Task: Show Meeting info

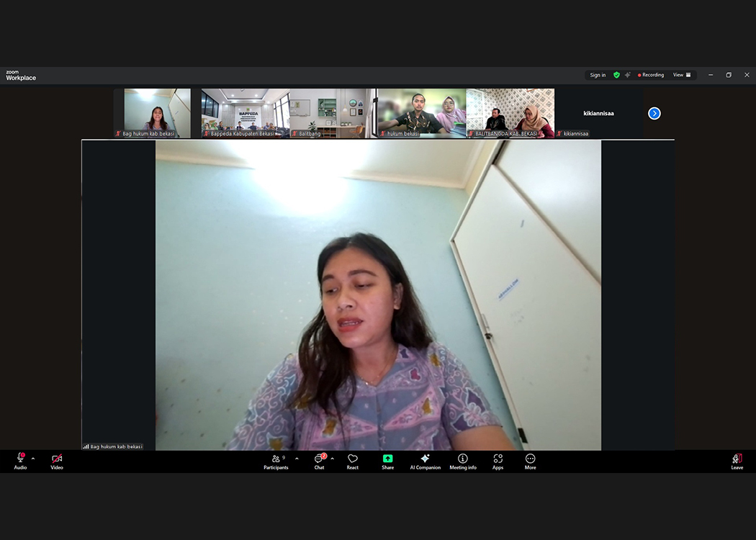Action: (463, 461)
